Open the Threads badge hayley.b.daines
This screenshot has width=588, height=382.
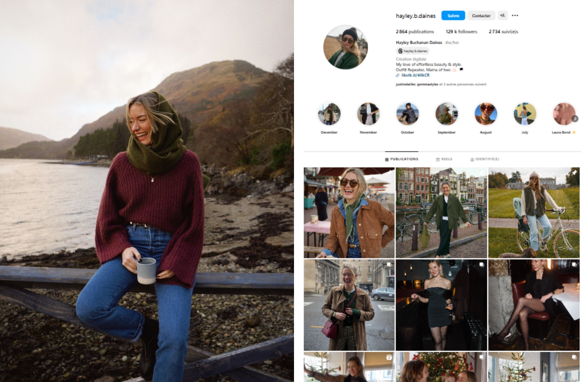pyautogui.click(x=413, y=51)
